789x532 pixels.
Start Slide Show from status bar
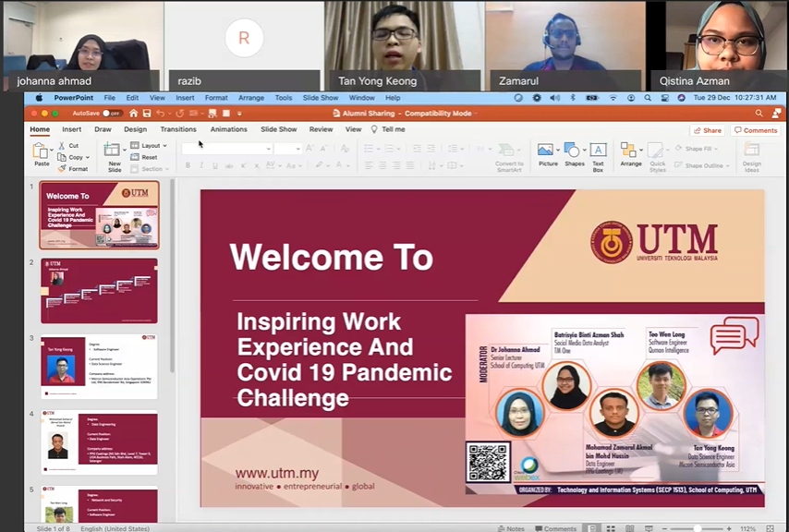[649, 528]
